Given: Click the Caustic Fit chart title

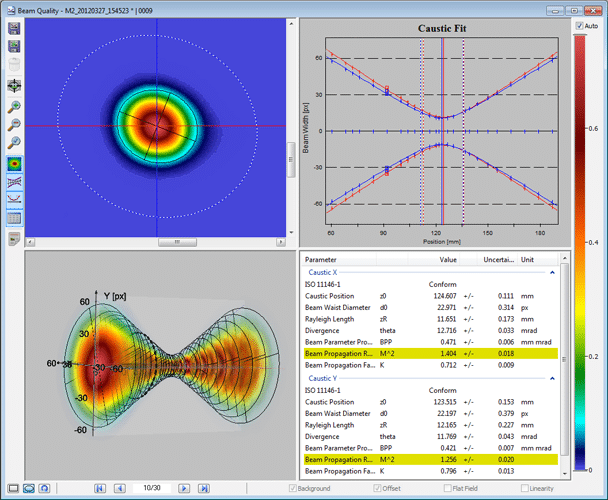Looking at the screenshot, I should pyautogui.click(x=442, y=28).
